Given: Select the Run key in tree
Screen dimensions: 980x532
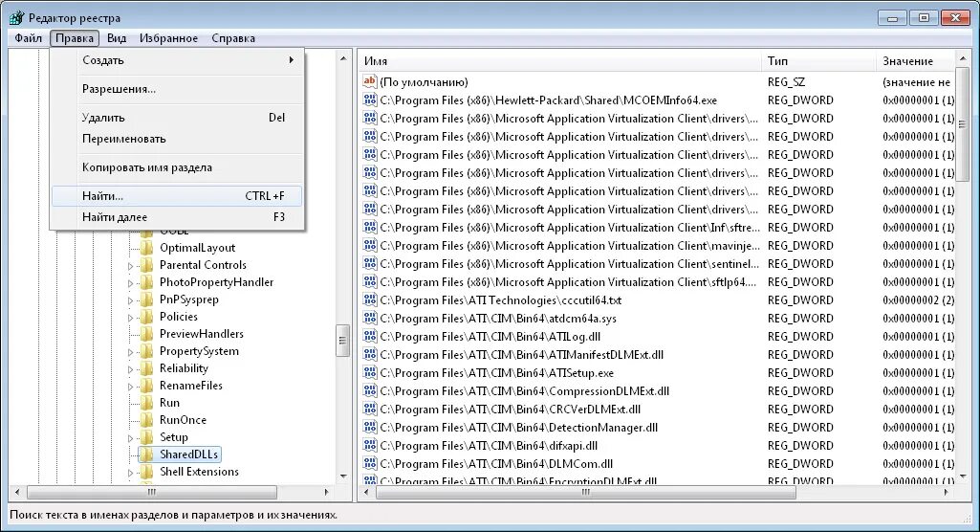Looking at the screenshot, I should tap(169, 403).
